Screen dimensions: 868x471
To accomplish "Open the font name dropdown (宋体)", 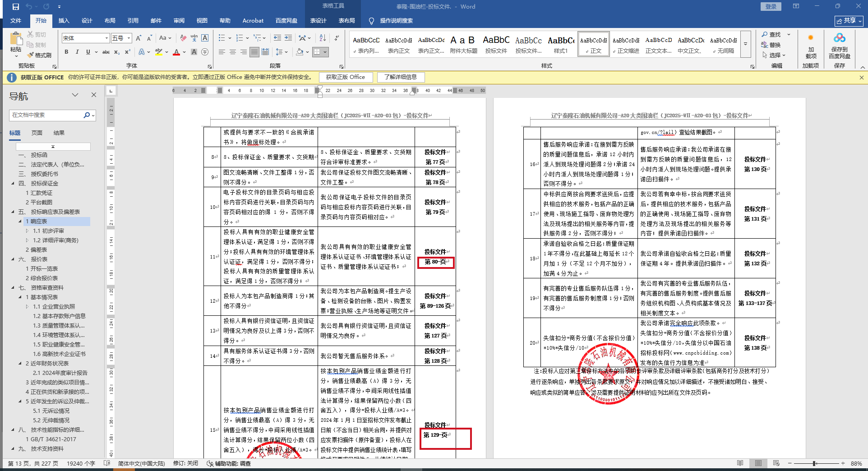I will [107, 38].
